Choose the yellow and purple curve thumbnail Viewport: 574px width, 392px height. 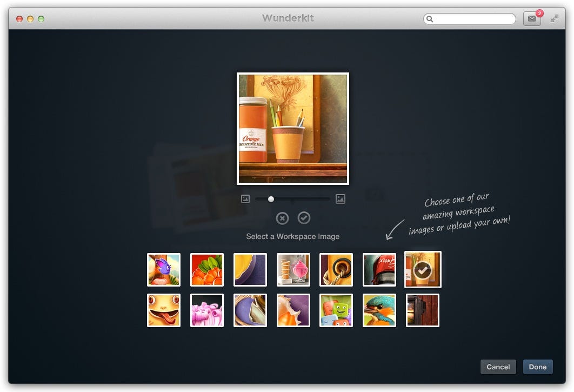tap(250, 270)
